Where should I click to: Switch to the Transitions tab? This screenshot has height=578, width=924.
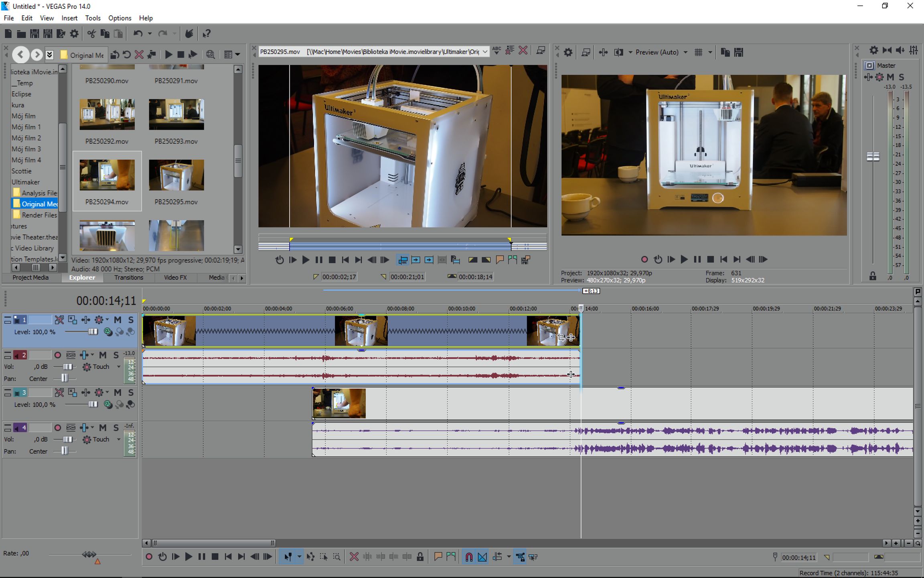[128, 277]
